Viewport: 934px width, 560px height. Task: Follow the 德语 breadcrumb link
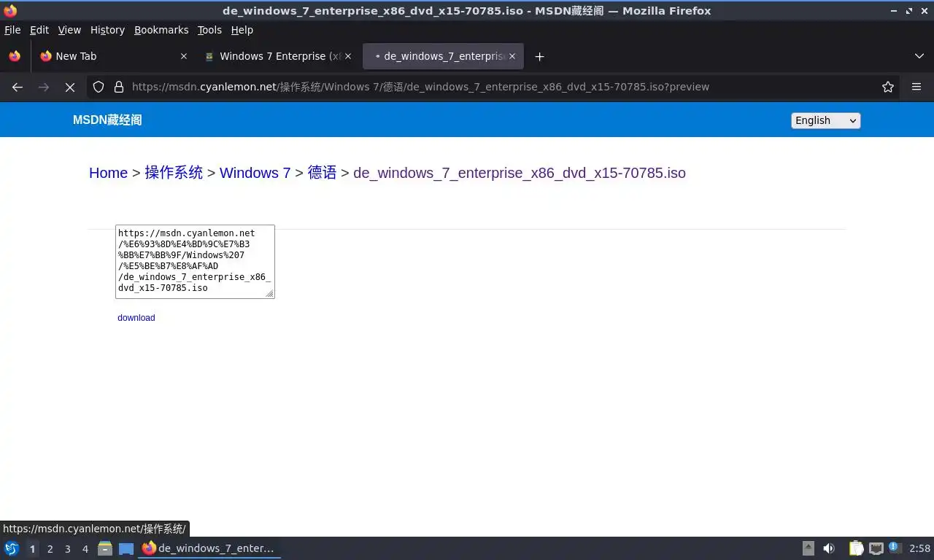click(x=322, y=173)
